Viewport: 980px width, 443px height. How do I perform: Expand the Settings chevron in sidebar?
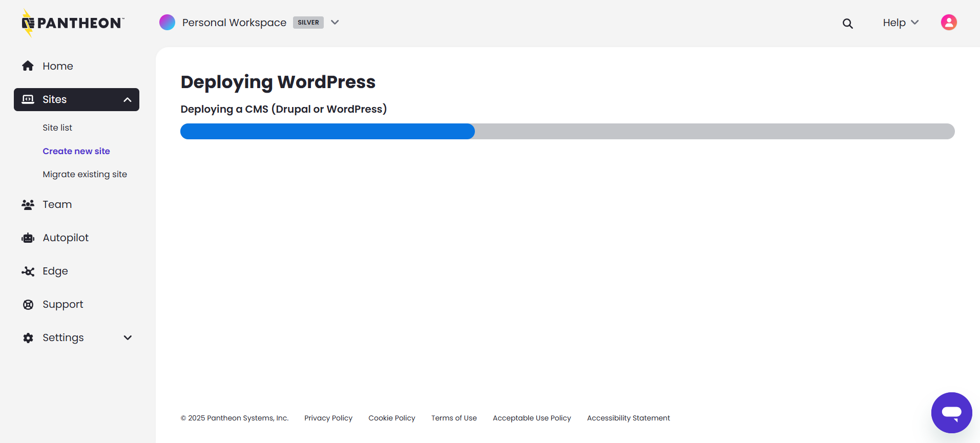(128, 337)
